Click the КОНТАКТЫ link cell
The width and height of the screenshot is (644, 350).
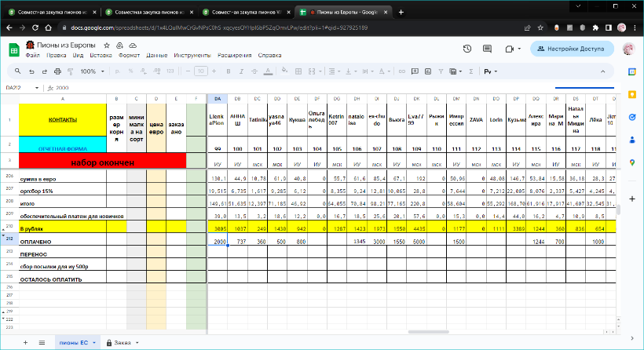tap(63, 120)
